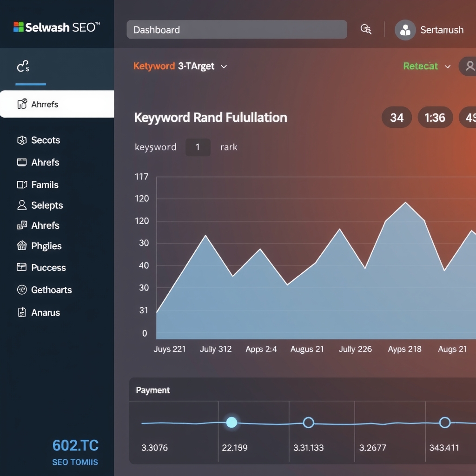Image resolution: width=476 pixels, height=476 pixels.
Task: Select Anarus in the sidebar
Action: click(x=46, y=312)
